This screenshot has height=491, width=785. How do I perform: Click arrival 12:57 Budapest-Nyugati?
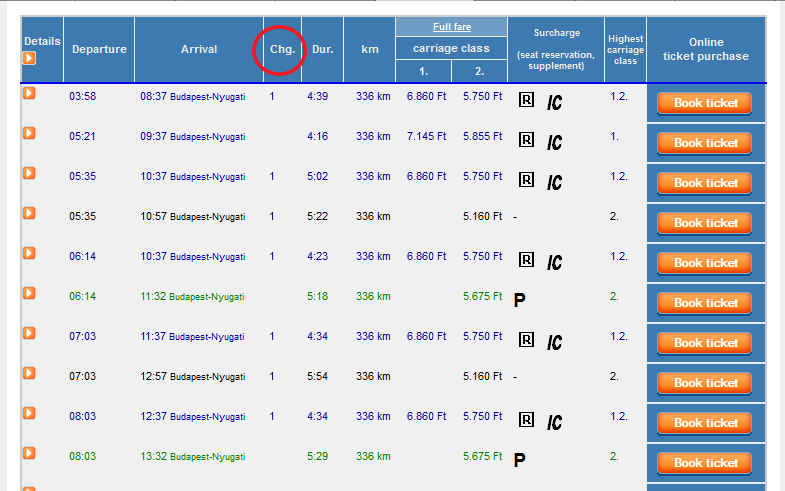tap(193, 376)
